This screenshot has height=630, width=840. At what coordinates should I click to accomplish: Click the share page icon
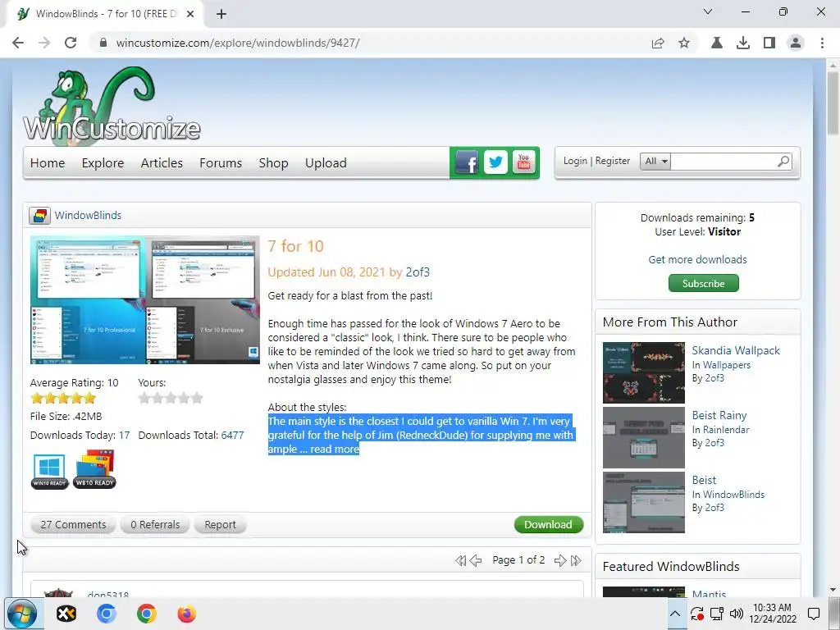[x=658, y=43]
